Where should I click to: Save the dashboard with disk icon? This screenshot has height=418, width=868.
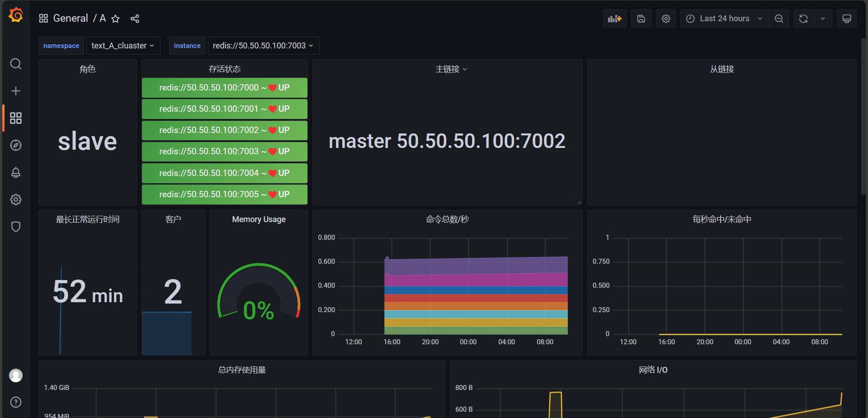pos(641,19)
